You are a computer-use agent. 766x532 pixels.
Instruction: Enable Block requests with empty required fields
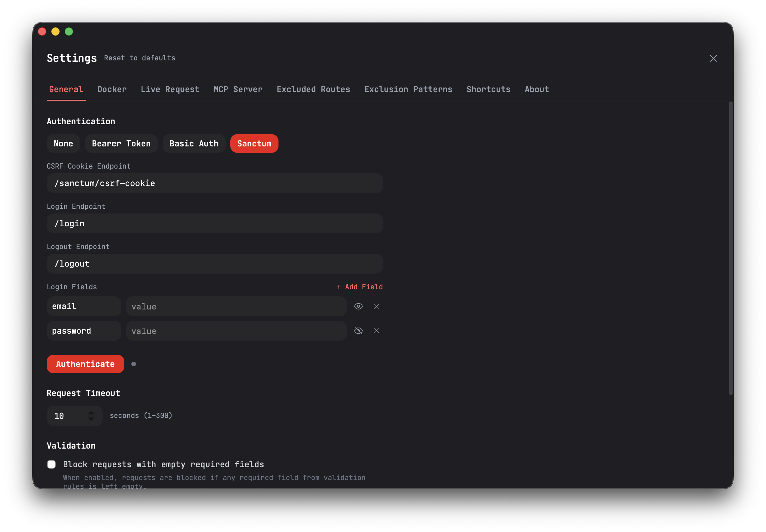point(51,464)
